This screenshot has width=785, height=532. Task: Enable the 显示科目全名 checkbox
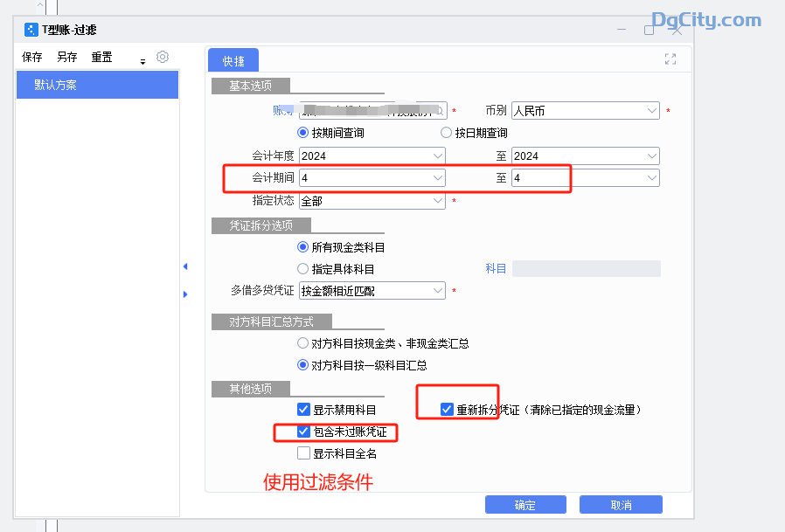coord(303,453)
